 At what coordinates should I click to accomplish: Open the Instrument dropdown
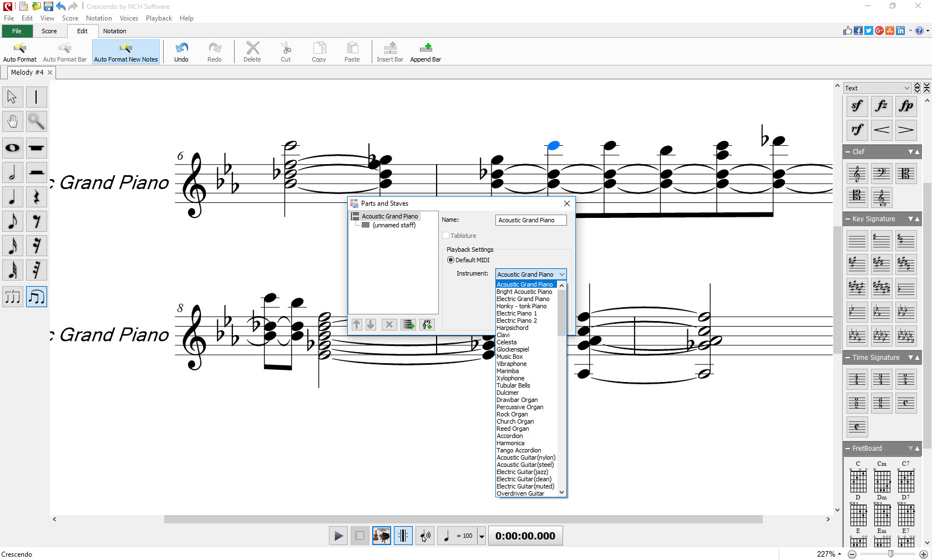click(x=561, y=274)
